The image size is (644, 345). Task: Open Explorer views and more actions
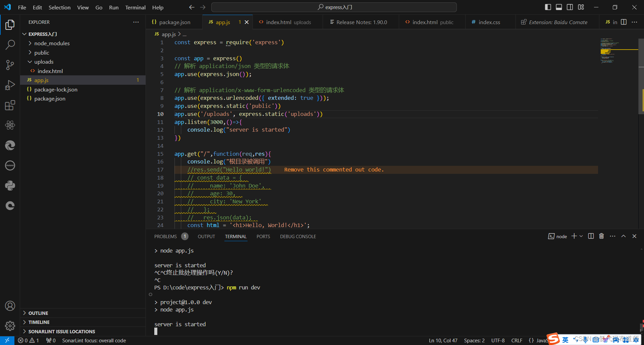click(136, 22)
